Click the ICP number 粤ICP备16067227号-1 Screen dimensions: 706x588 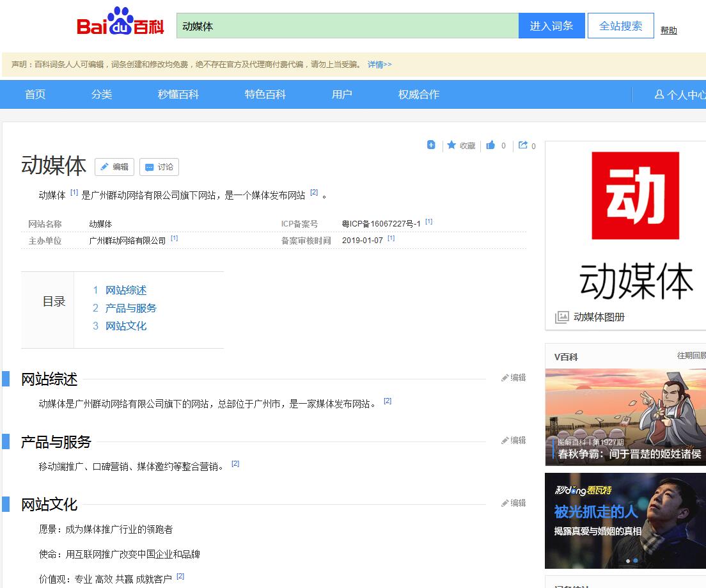coord(381,224)
